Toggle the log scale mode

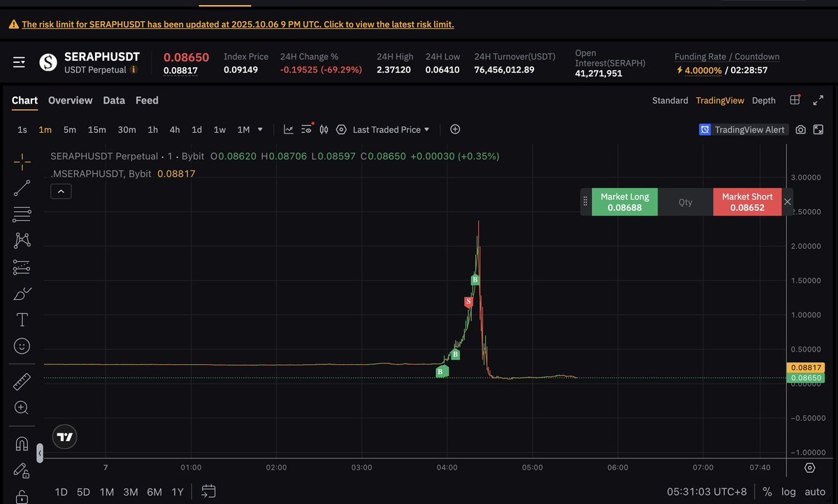click(x=788, y=491)
